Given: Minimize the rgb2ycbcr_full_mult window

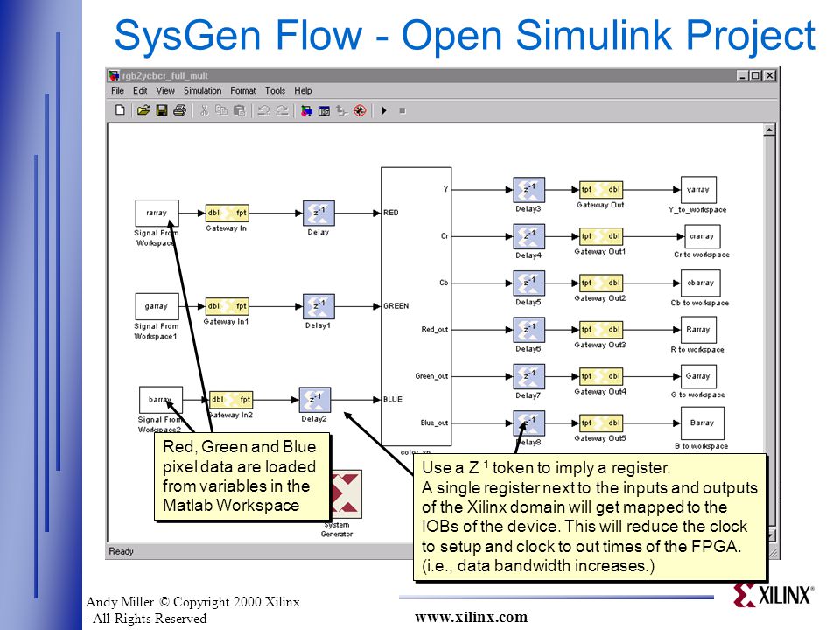Looking at the screenshot, I should pyautogui.click(x=743, y=75).
